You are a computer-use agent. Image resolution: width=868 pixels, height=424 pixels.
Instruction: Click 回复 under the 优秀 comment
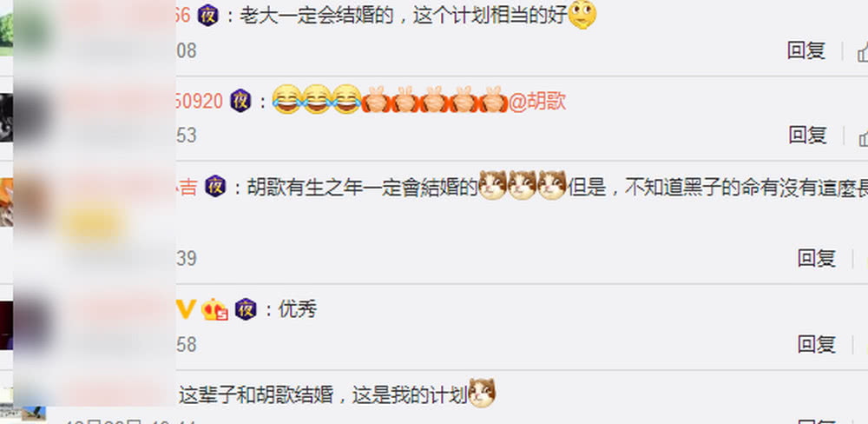tap(817, 345)
